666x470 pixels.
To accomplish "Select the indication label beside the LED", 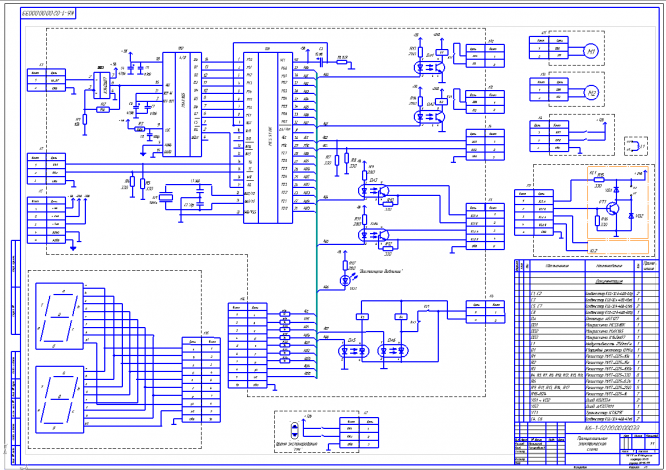I will tap(381, 271).
